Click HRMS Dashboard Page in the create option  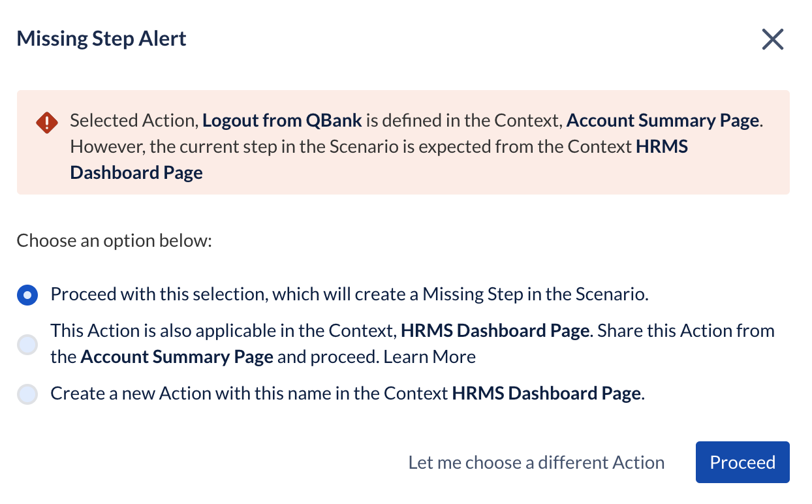click(546, 394)
